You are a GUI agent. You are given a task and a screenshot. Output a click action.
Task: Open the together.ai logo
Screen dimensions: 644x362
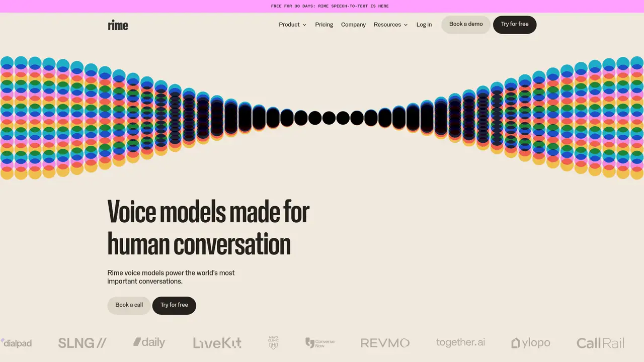click(460, 342)
